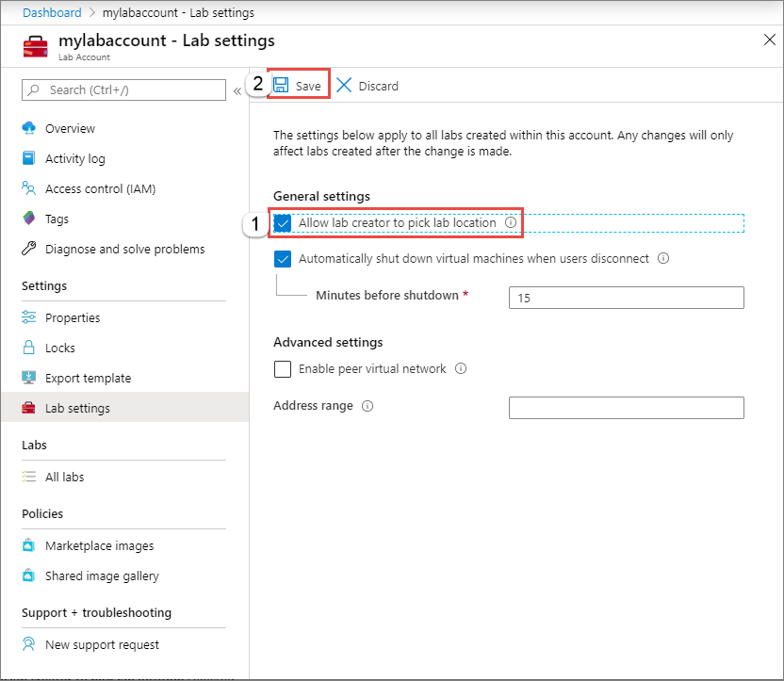The height and width of the screenshot is (681, 784).
Task: Click the Discard X icon
Action: [x=344, y=85]
